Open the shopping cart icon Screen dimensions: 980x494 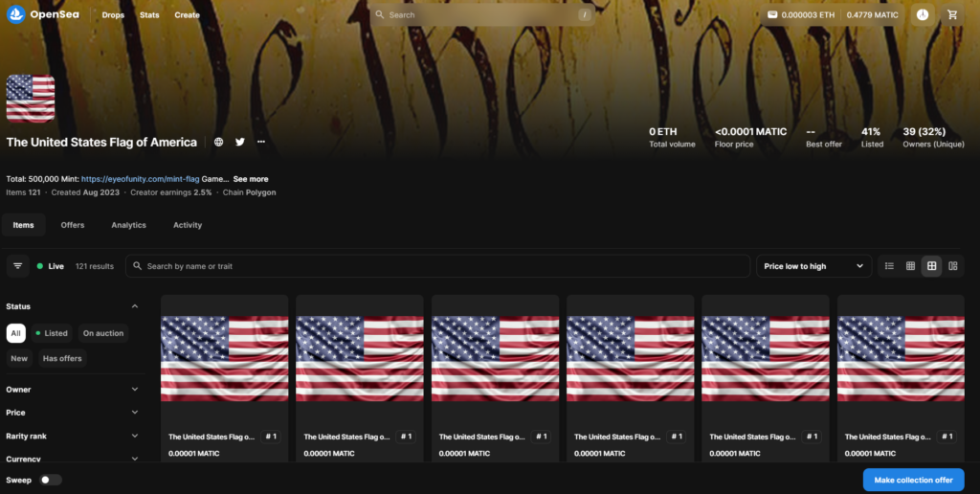[951, 15]
